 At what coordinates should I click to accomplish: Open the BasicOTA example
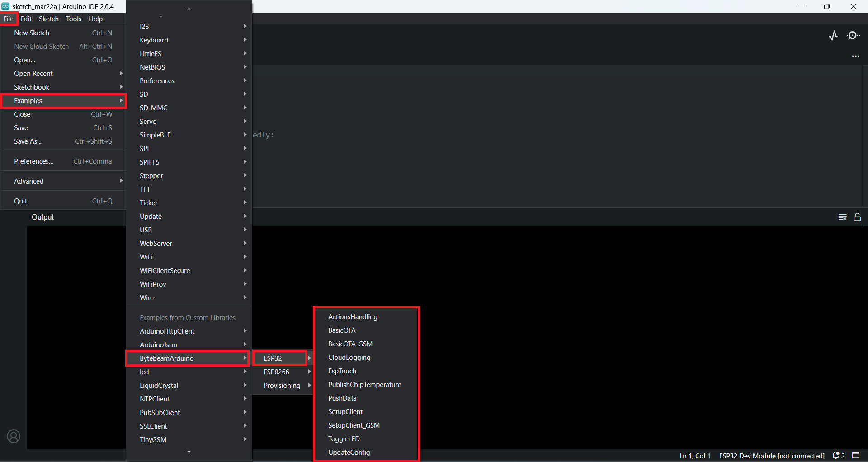(367, 330)
